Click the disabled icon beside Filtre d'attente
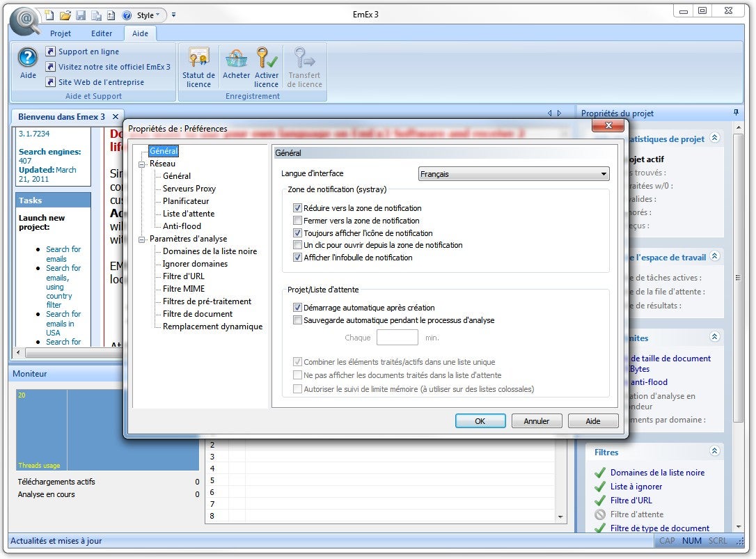 [x=600, y=514]
